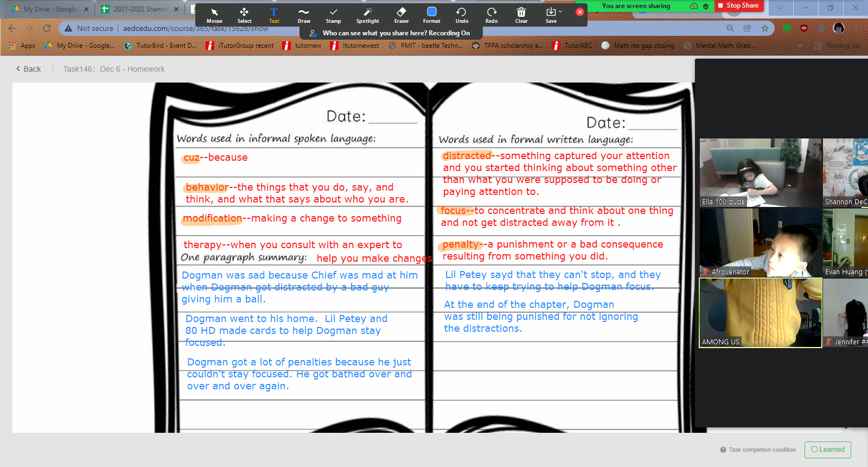Open Math res gap closing bookmark
Screen dimensions: 868x467
click(x=638, y=46)
